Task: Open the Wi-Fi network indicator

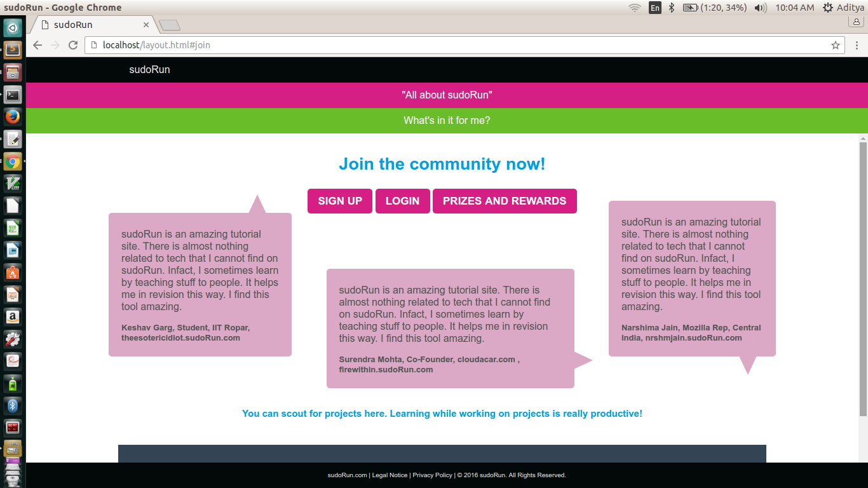Action: [634, 8]
